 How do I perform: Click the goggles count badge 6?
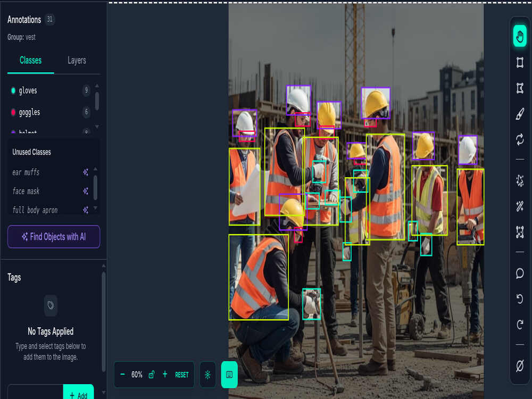(86, 112)
